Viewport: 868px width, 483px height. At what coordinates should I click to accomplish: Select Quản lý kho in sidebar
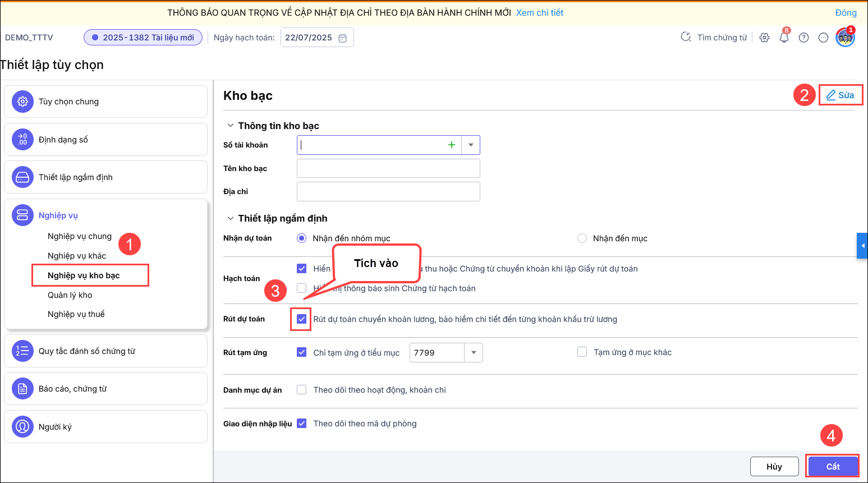[x=70, y=295]
